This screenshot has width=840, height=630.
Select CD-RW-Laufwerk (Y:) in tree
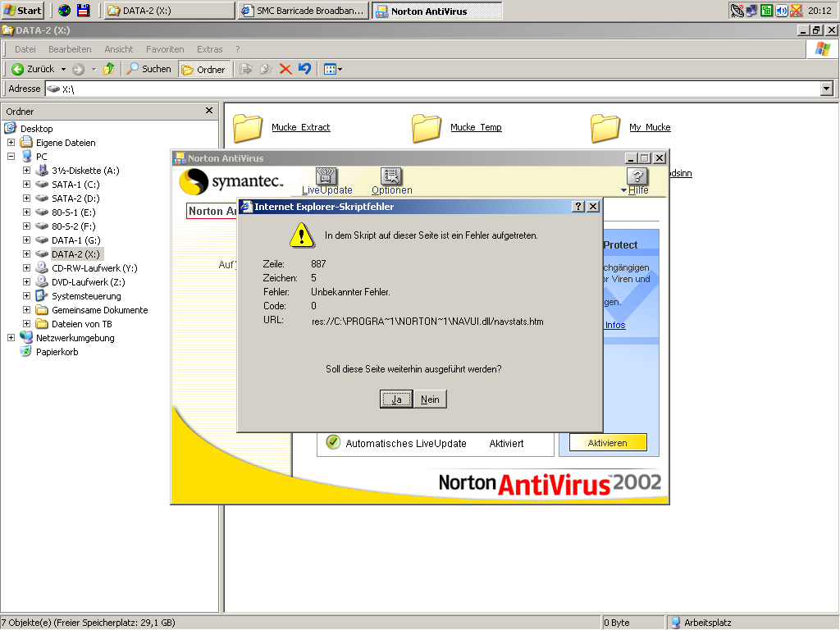click(x=94, y=268)
